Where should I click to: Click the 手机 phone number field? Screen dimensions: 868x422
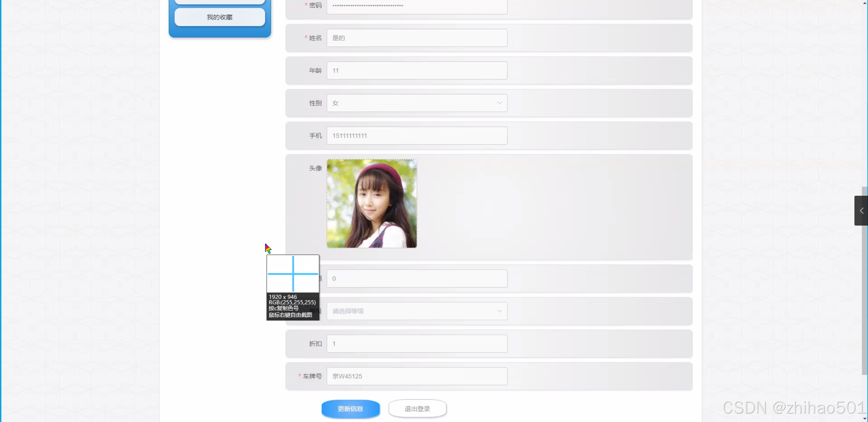point(417,135)
